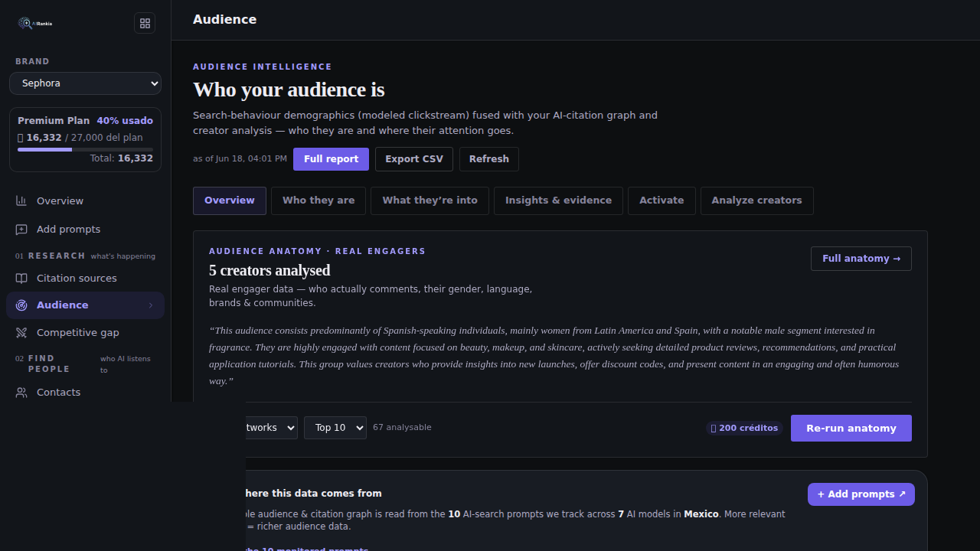This screenshot has height=551, width=980.
Task: Open Citation sources in sidebar
Action: click(85, 278)
